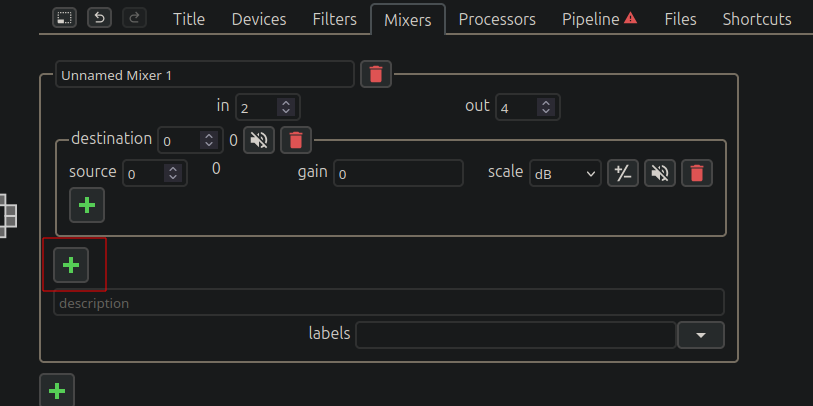Delete the destination 0 mapping
The height and width of the screenshot is (406, 813).
[x=296, y=140]
